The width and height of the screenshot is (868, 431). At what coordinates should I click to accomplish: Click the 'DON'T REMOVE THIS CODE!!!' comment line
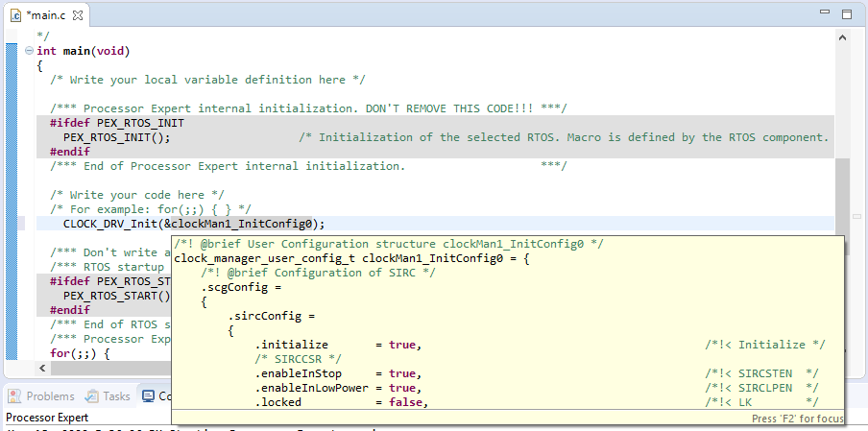[x=308, y=108]
